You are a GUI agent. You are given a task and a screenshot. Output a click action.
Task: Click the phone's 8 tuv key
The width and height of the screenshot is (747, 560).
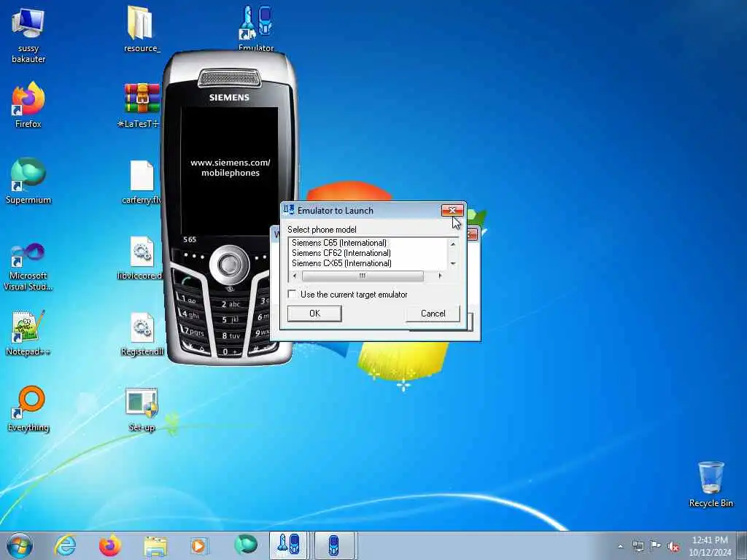[231, 335]
